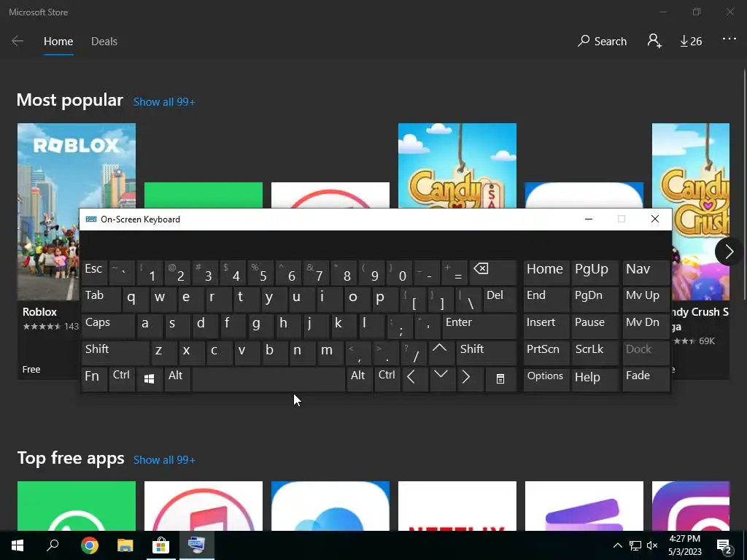Click the back arrow in Microsoft Store
Image resolution: width=747 pixels, height=560 pixels.
click(x=18, y=41)
